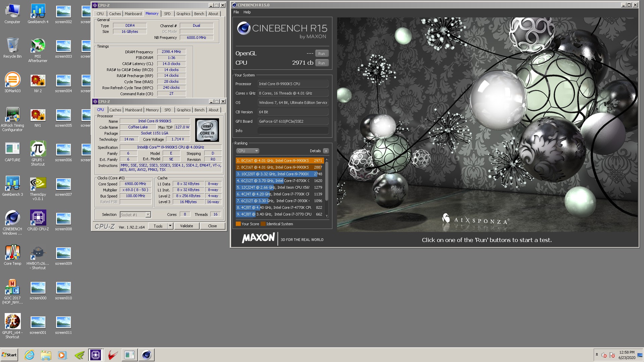
Task: Open Cinebench Ranking CPU dropdown
Action: tap(248, 151)
